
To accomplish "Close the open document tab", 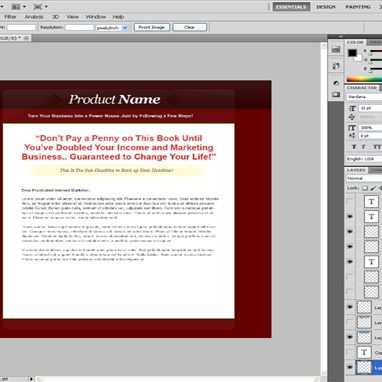I will (26, 38).
